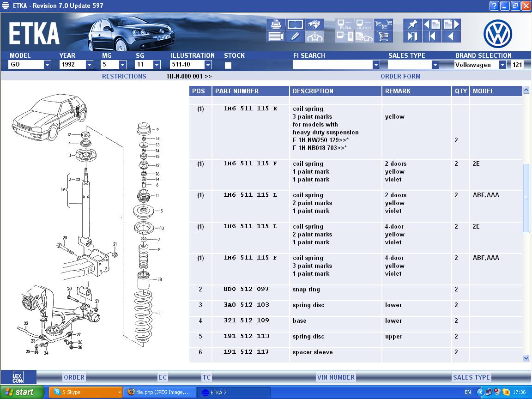Expand the YEAR dropdown showing 1992
The height and width of the screenshot is (399, 532).
(x=89, y=65)
